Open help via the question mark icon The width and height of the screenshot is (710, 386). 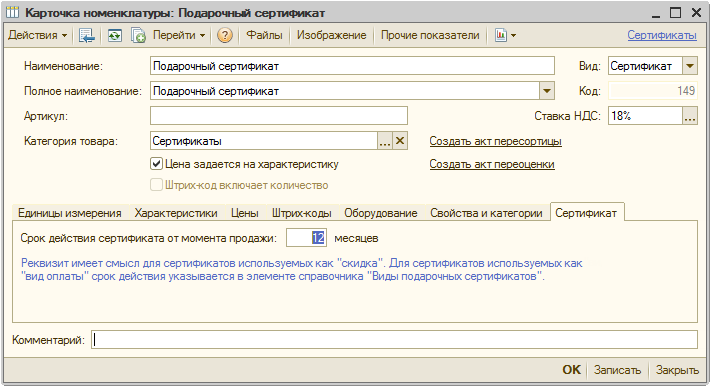(x=225, y=35)
